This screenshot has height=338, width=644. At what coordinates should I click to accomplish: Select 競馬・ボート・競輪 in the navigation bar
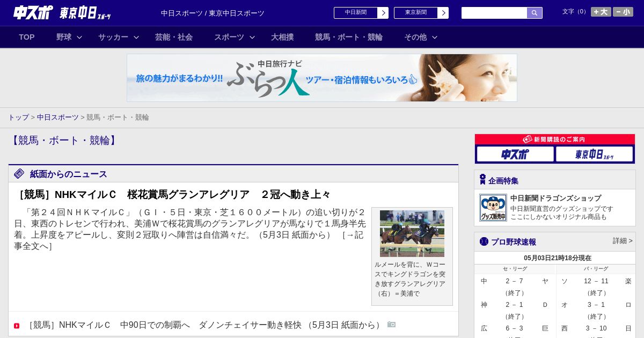coord(349,37)
